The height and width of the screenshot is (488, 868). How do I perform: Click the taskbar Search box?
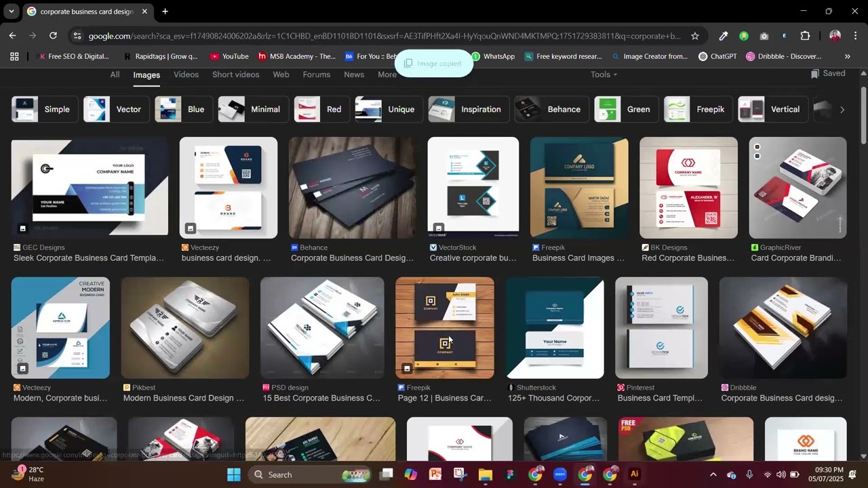[310, 474]
